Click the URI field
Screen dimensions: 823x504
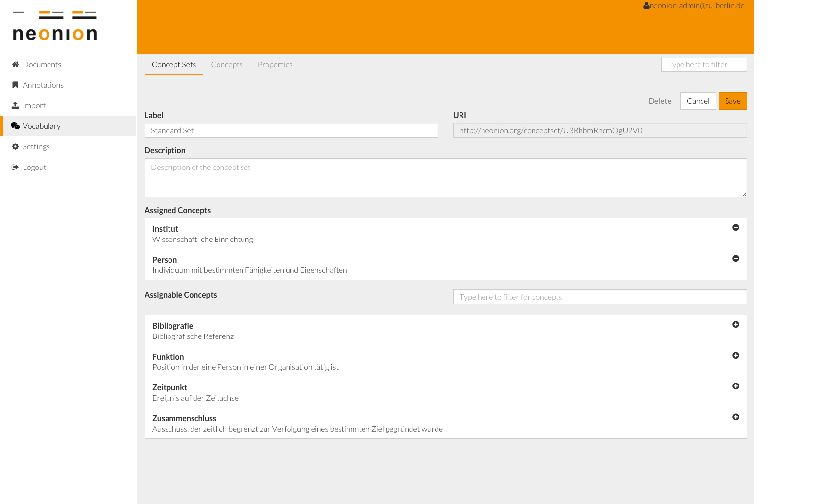600,130
